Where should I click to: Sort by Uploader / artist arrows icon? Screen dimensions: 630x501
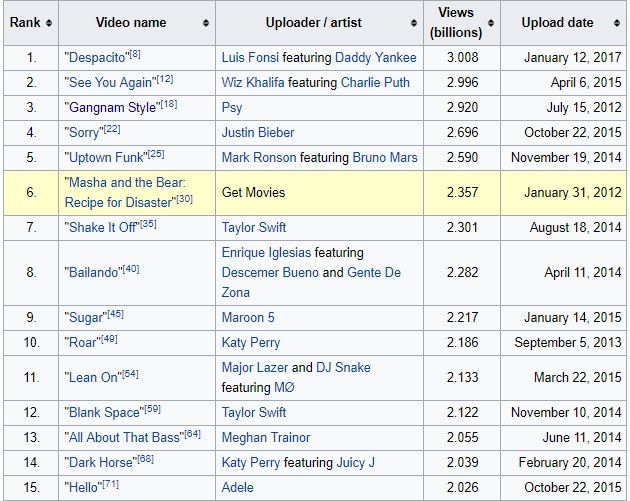click(414, 23)
